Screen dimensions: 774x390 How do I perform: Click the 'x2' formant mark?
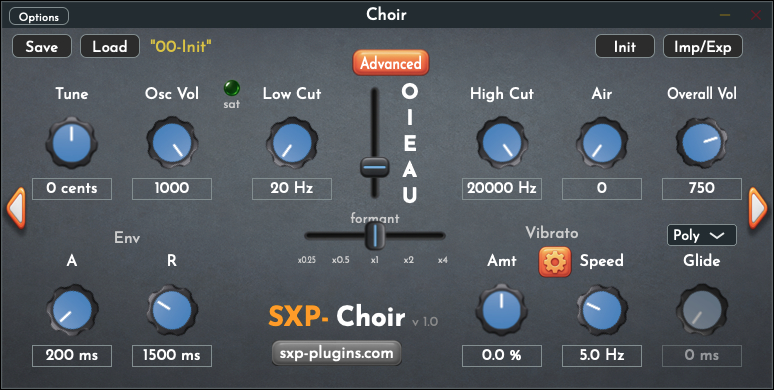[x=408, y=260]
